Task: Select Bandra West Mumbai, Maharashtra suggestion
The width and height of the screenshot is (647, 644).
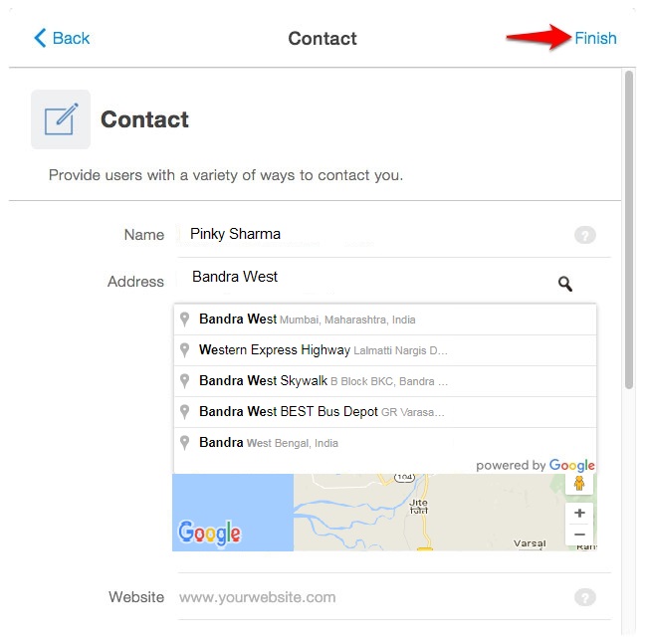Action: (385, 320)
